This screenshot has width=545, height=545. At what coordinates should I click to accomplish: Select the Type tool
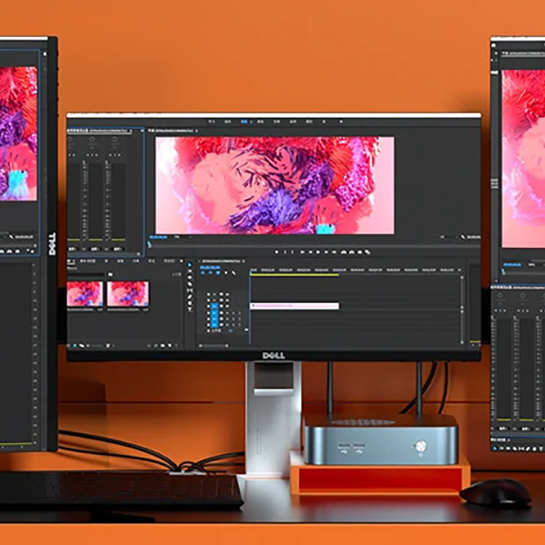190,309
